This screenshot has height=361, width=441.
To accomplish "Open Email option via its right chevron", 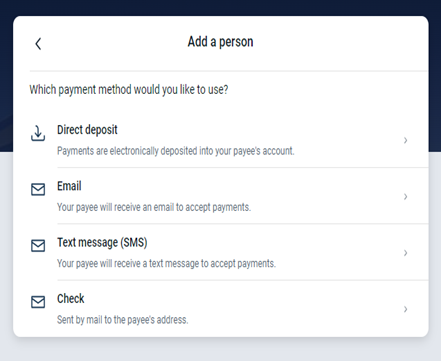I will coord(405,197).
